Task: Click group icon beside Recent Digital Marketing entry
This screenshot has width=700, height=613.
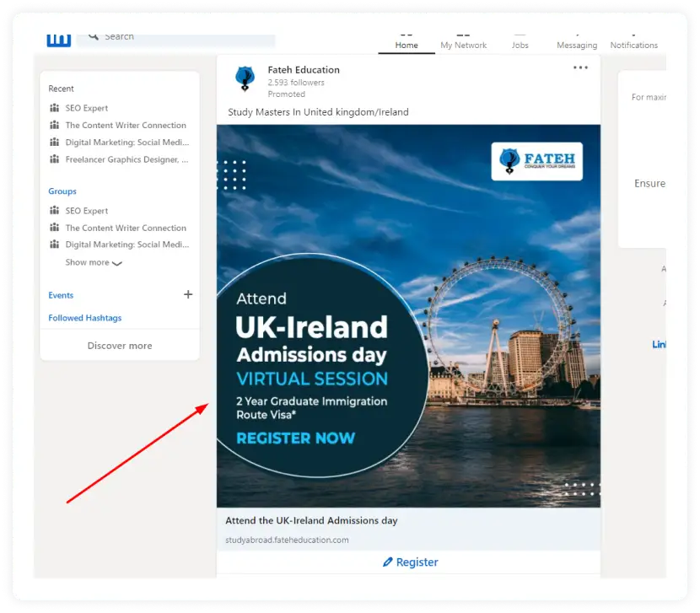Action: (55, 142)
